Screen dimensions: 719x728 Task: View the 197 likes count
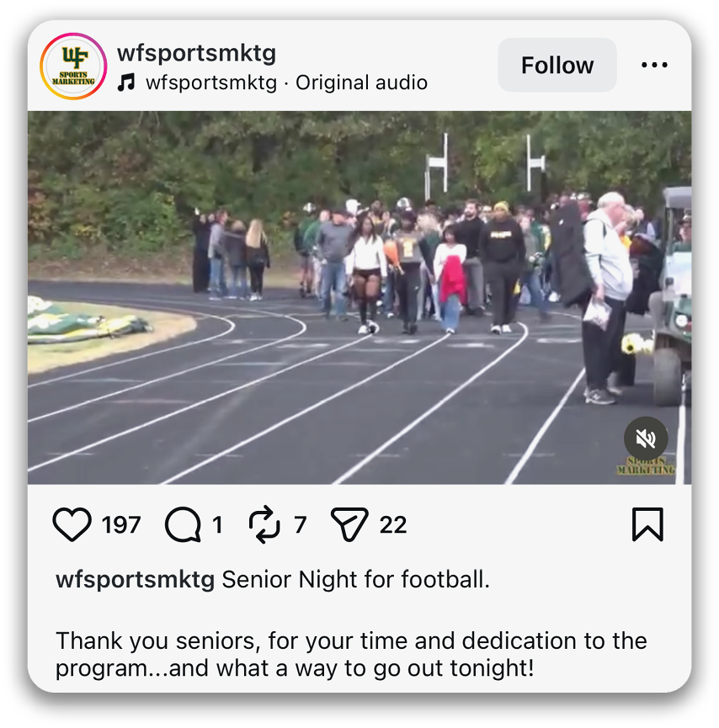coord(121,525)
